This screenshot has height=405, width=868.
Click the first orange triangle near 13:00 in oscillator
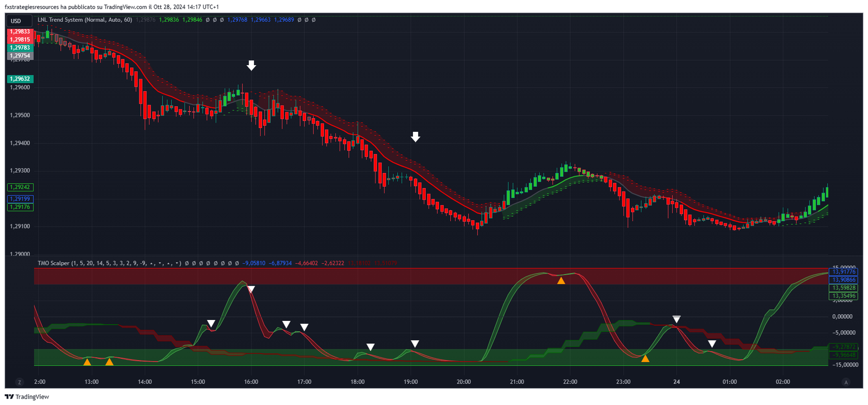87,362
